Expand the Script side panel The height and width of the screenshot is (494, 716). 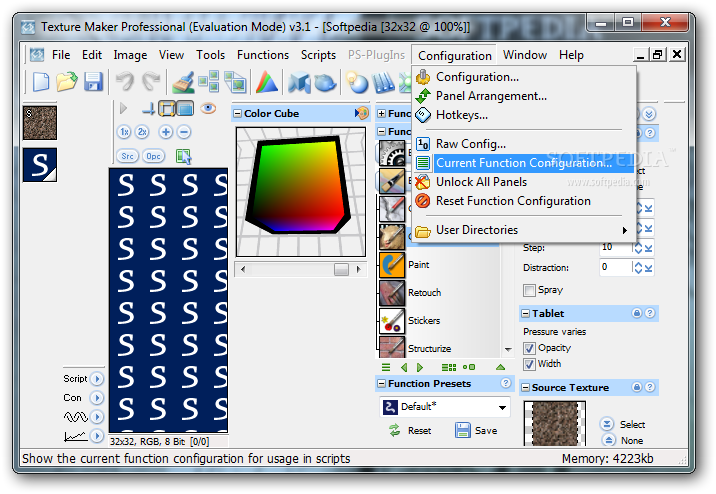click(97, 379)
